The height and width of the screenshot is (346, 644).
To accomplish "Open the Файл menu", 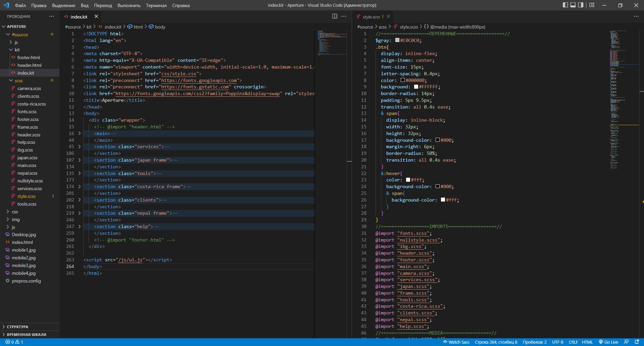I will 20,5.
